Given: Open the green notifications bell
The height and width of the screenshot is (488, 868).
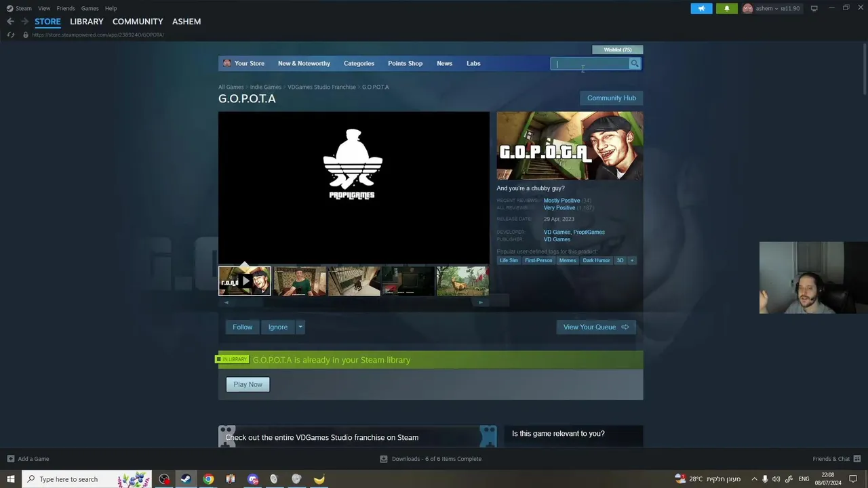Looking at the screenshot, I should 726,8.
